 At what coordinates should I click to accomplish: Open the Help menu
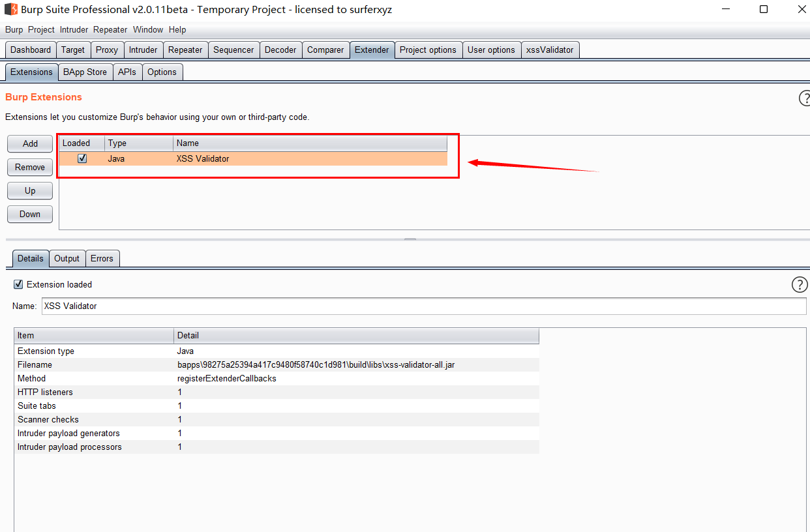tap(177, 30)
